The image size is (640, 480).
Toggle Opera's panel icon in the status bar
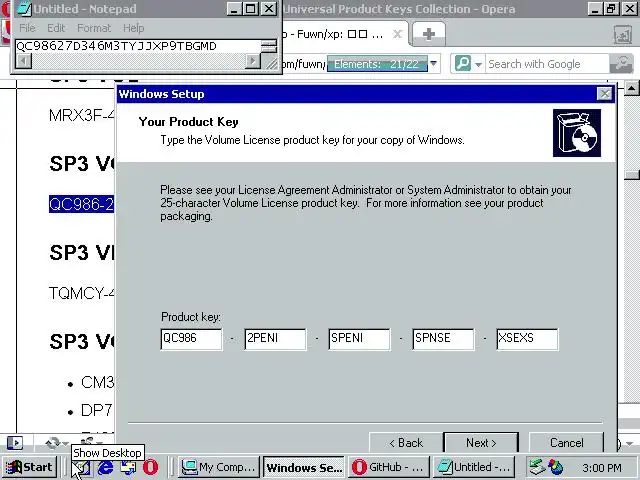(x=15, y=443)
